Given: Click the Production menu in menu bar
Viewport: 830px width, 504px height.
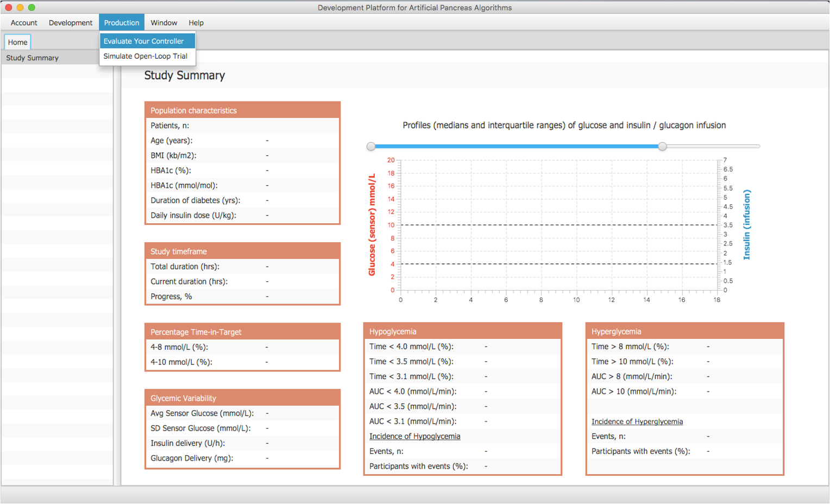Looking at the screenshot, I should (x=122, y=23).
